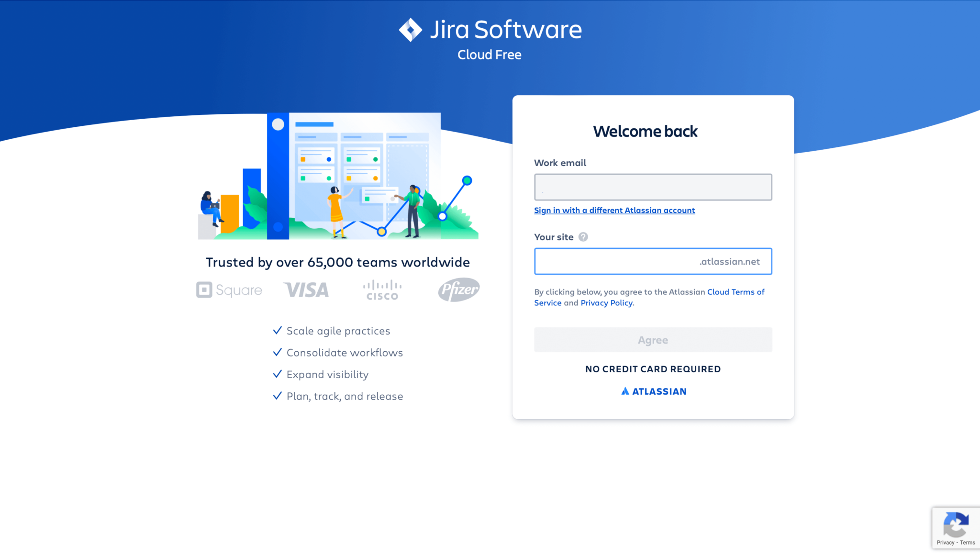The image size is (980, 558).
Task: Click the Atlassian logo below No Credit Card Required
Action: [x=653, y=391]
